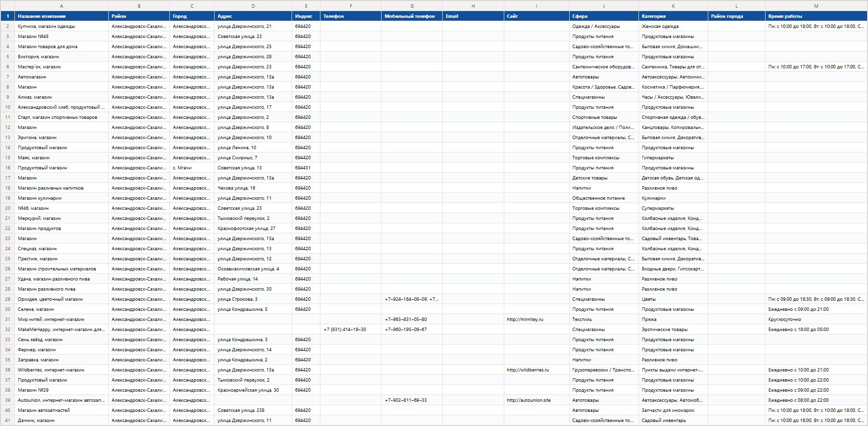Select 'Ежедневно с 18:00 до 05:00' cell
Screen dimensions: 868x434
pos(816,330)
